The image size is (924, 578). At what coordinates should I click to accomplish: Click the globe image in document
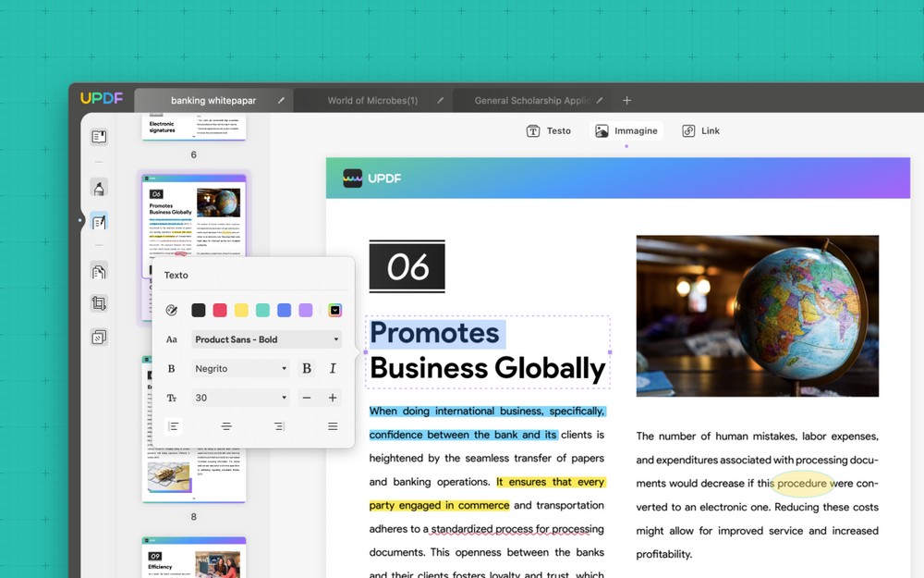click(758, 316)
